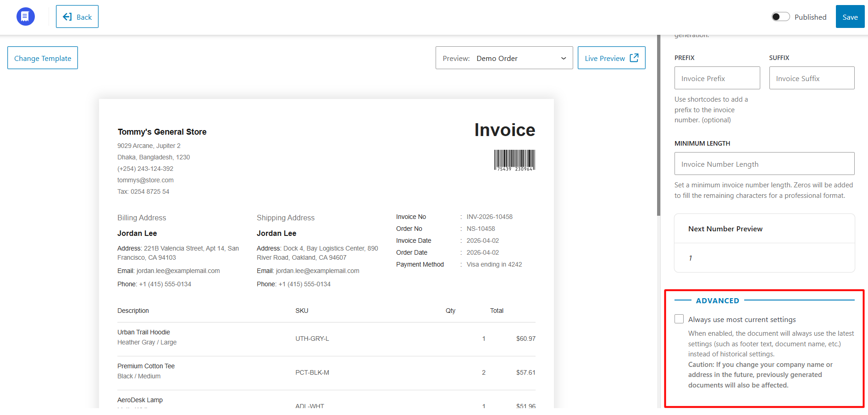Expand the Preview Demo Order dropdown
Viewport: 868px width, 415px height.
(504, 58)
